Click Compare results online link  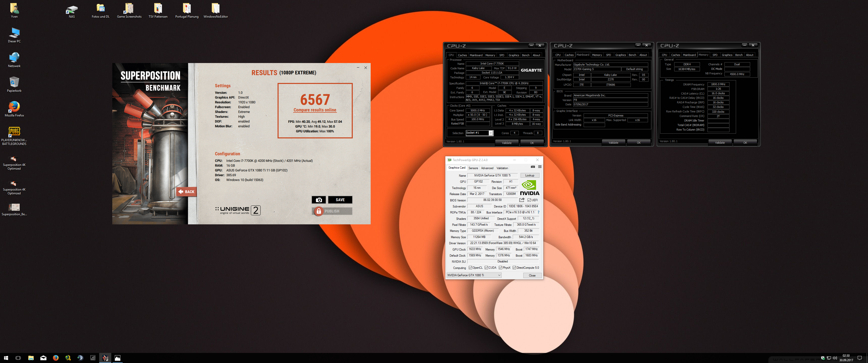pyautogui.click(x=315, y=110)
